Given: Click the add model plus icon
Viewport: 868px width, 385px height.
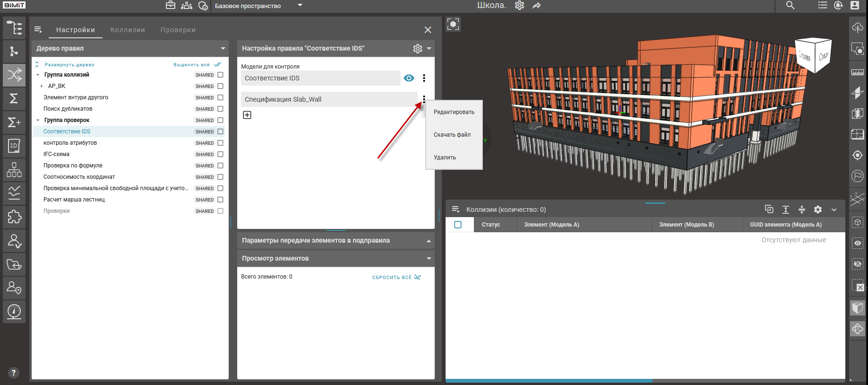Looking at the screenshot, I should coord(247,115).
